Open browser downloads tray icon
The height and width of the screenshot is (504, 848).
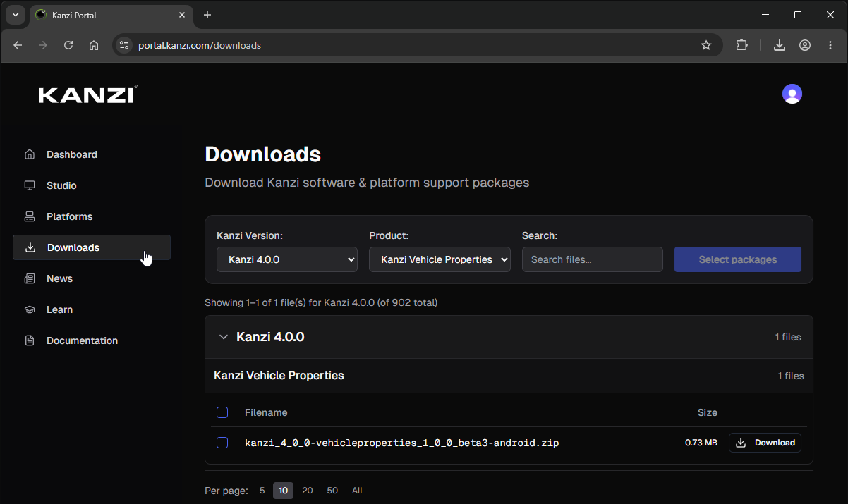pos(780,45)
